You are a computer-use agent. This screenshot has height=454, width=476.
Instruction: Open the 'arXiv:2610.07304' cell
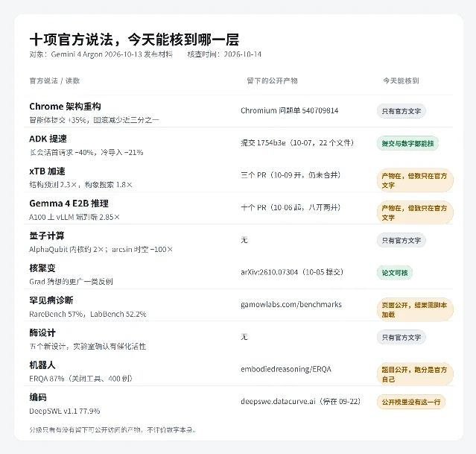click(x=292, y=272)
